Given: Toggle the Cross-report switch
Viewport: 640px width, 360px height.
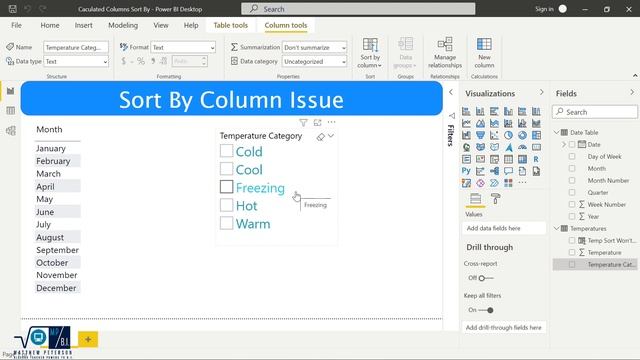Looking at the screenshot, I should tap(486, 278).
